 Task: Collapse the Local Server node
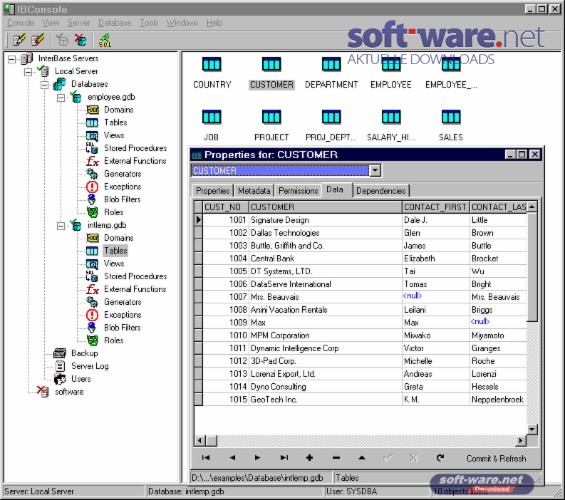point(28,72)
